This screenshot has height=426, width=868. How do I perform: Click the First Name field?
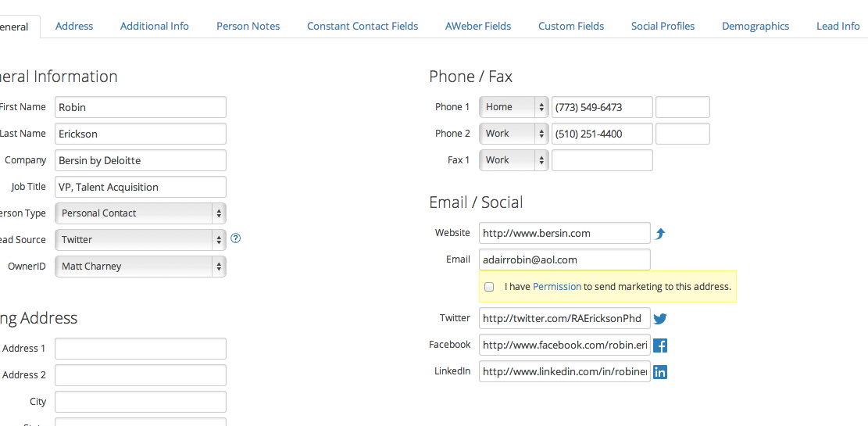(141, 107)
